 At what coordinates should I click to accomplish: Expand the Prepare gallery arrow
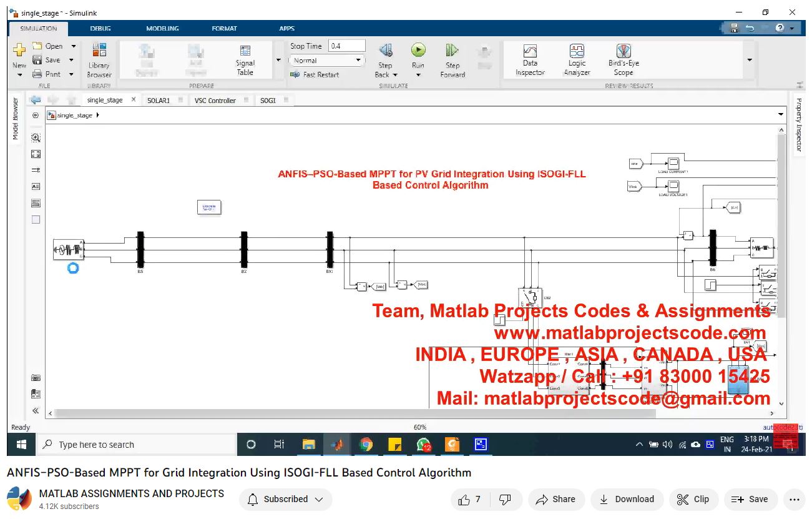(278, 60)
